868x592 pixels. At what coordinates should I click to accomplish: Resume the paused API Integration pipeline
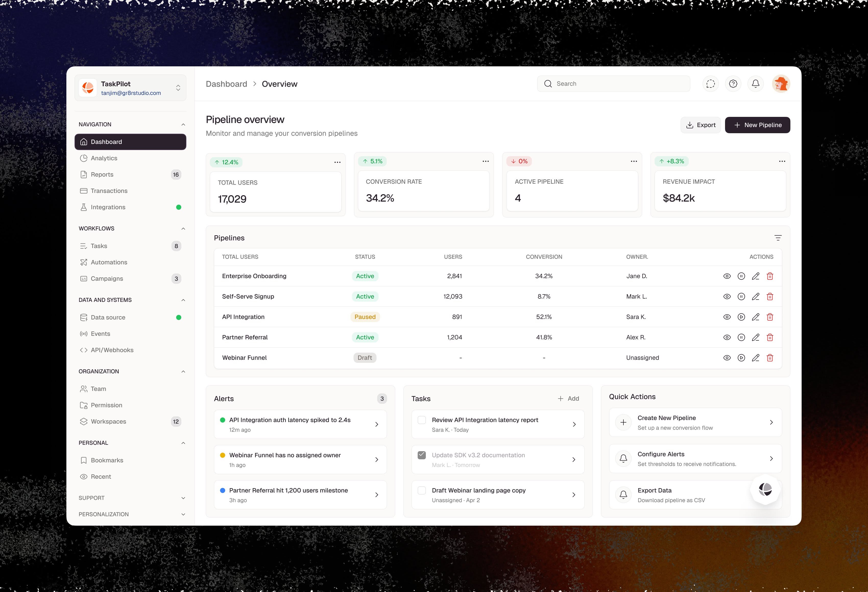[x=741, y=317]
